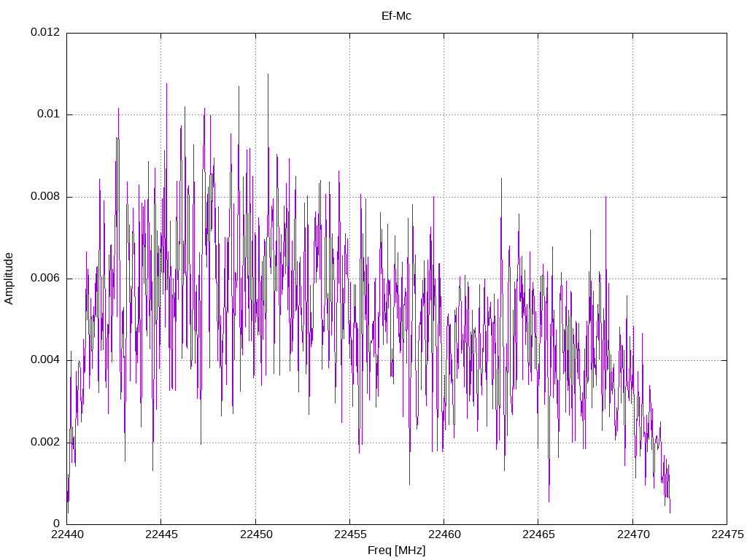Select the 'Amplitude' y-axis label

click(x=9, y=279)
